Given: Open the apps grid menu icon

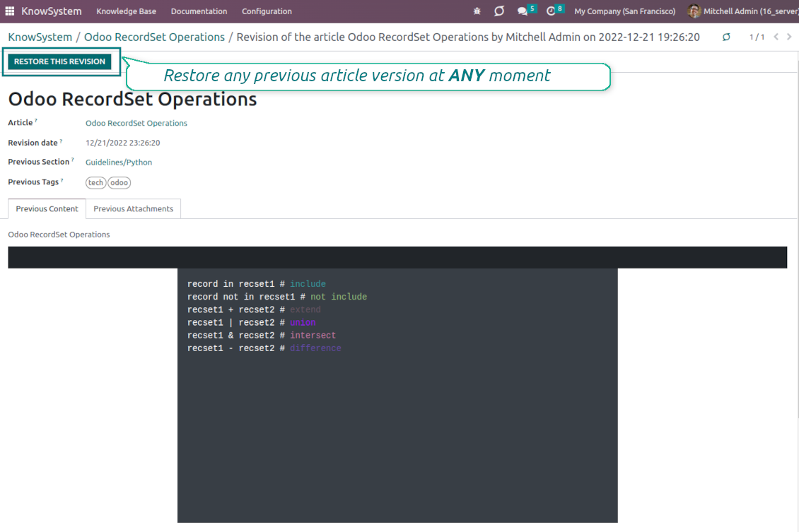Looking at the screenshot, I should click(10, 11).
